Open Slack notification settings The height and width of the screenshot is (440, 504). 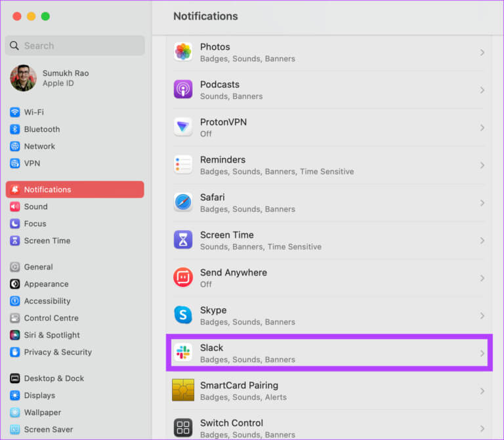click(x=329, y=353)
